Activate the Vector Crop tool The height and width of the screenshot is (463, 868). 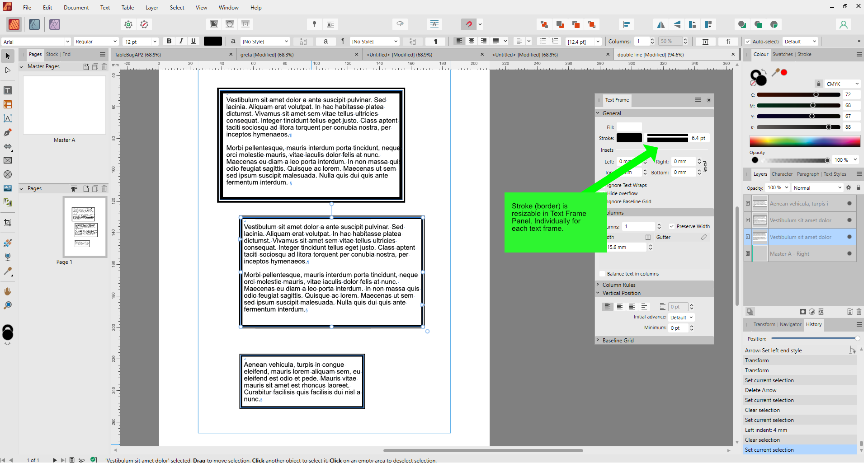7,222
